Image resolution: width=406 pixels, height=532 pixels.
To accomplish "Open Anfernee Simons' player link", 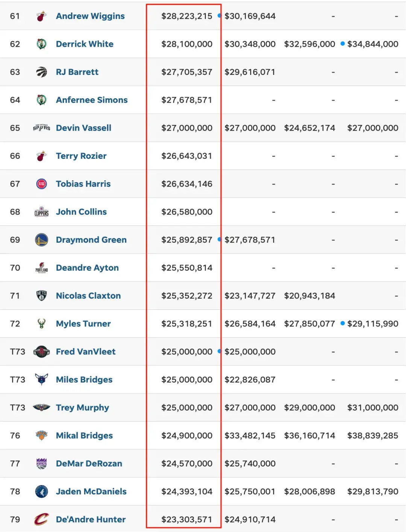I will pyautogui.click(x=92, y=100).
